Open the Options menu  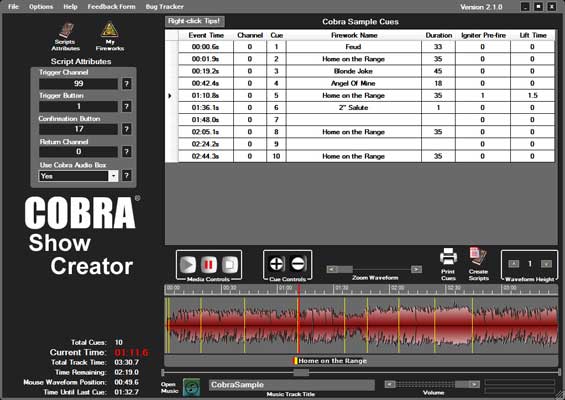41,6
